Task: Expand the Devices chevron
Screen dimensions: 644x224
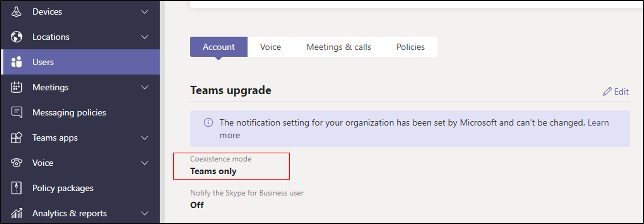Action: (x=145, y=12)
